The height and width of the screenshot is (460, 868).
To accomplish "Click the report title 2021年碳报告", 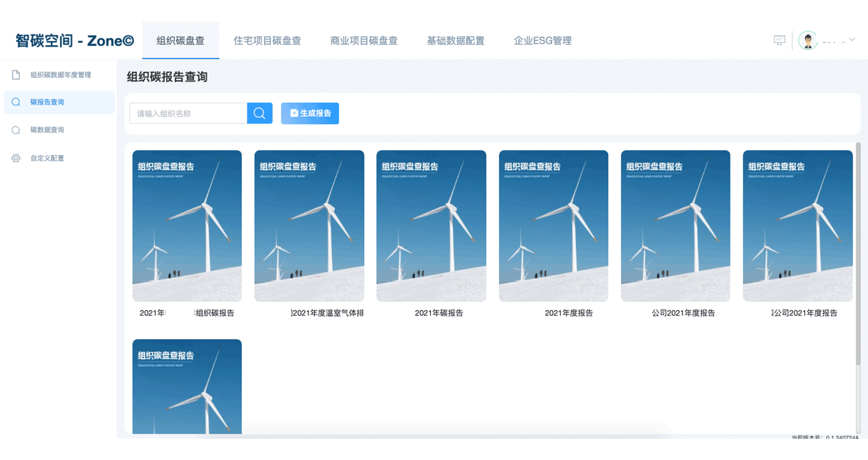I will (439, 313).
